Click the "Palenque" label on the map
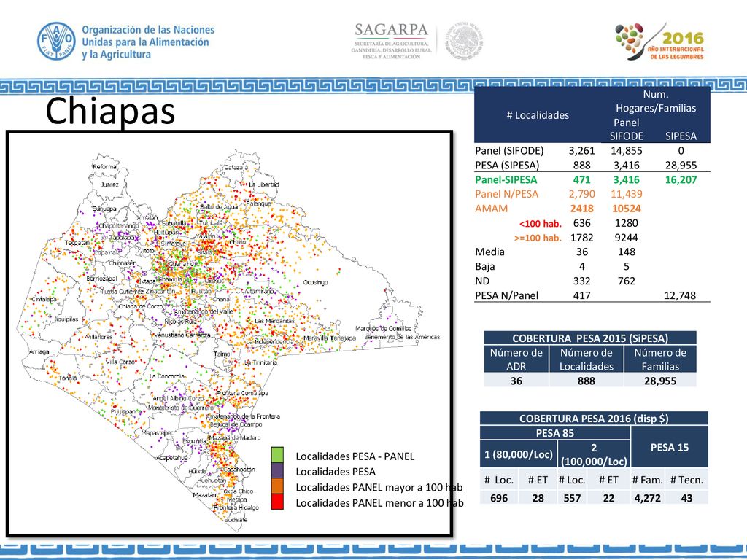 click(258, 203)
